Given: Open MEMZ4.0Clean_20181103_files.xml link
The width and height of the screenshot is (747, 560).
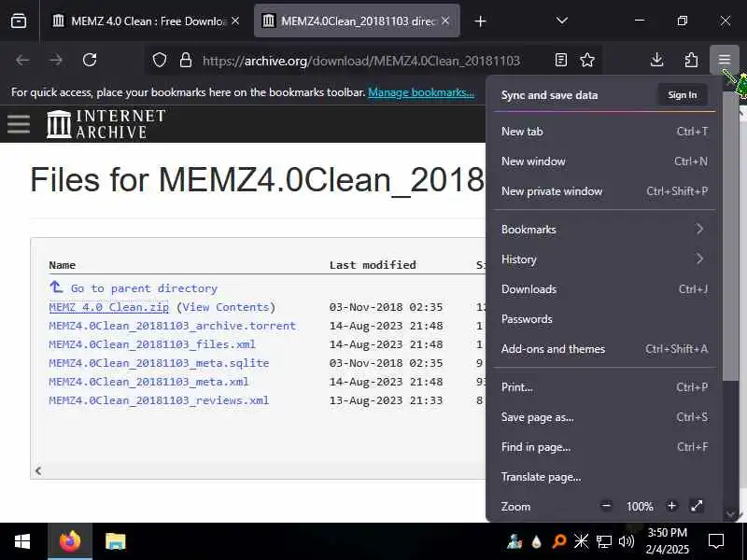Looking at the screenshot, I should pos(152,344).
